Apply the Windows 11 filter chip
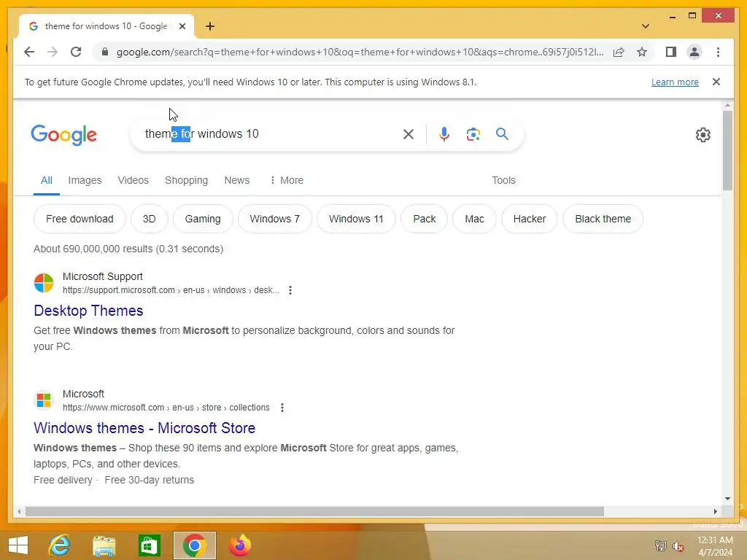This screenshot has height=560, width=747. coord(356,219)
